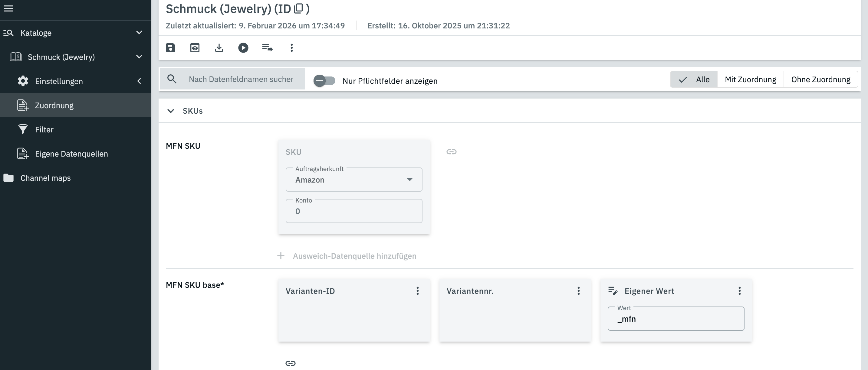Open Varianten-ID card options menu
The height and width of the screenshot is (370, 868).
click(x=417, y=291)
